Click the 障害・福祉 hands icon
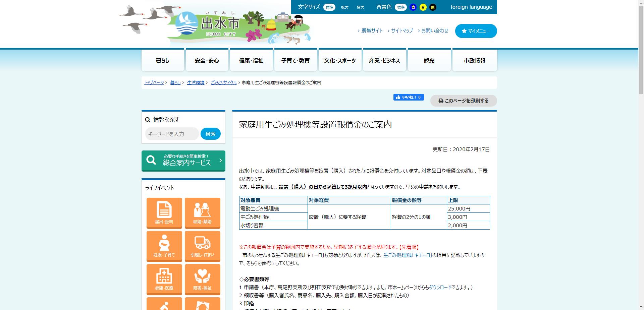Screen dimensions: 644x310 pos(202,279)
